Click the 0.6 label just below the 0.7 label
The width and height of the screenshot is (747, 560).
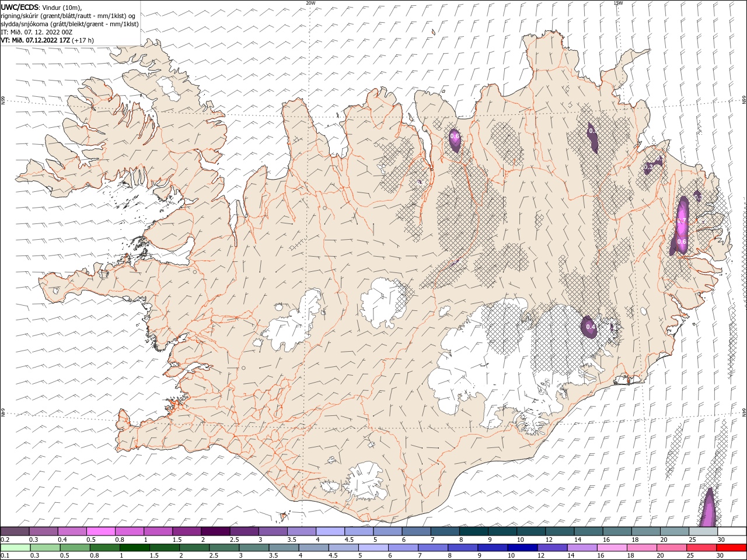pos(681,242)
